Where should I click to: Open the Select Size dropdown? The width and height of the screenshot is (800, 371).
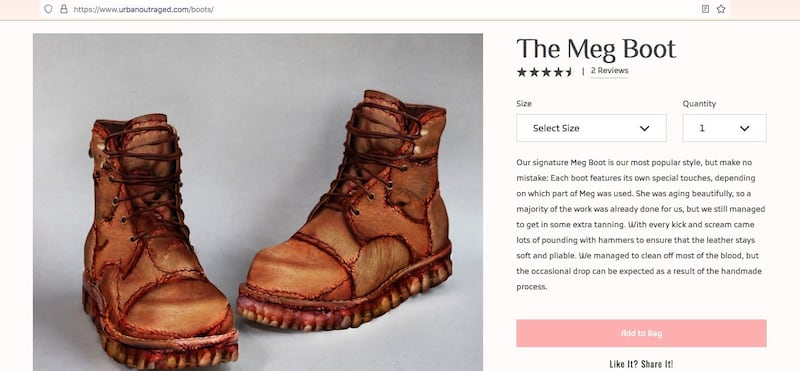[x=591, y=128]
